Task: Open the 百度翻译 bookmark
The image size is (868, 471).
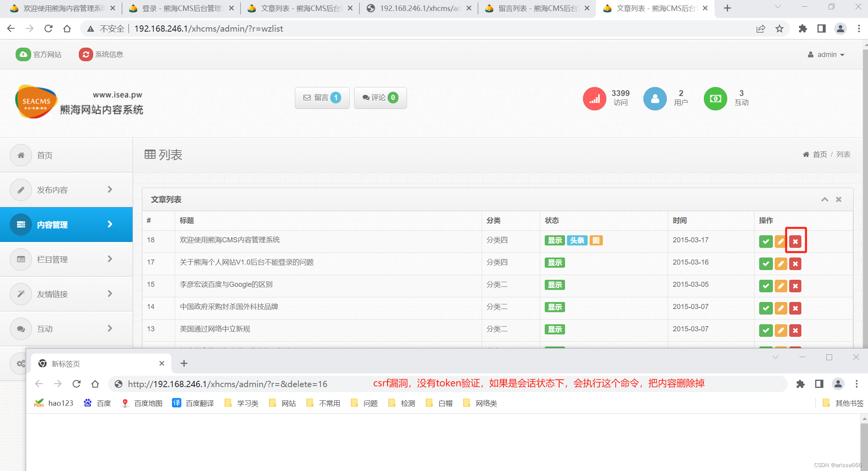Action: coord(193,403)
